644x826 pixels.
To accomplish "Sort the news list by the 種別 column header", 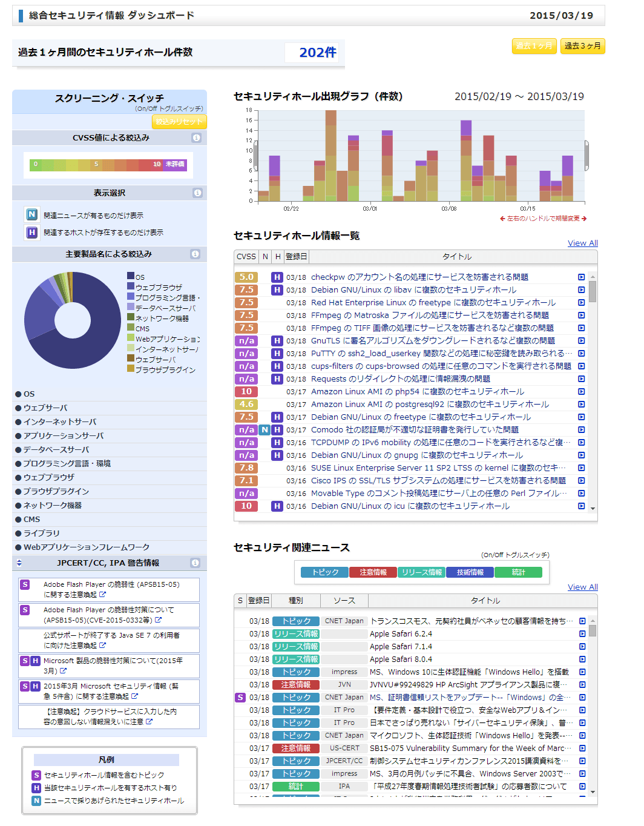I will pyautogui.click(x=296, y=601).
